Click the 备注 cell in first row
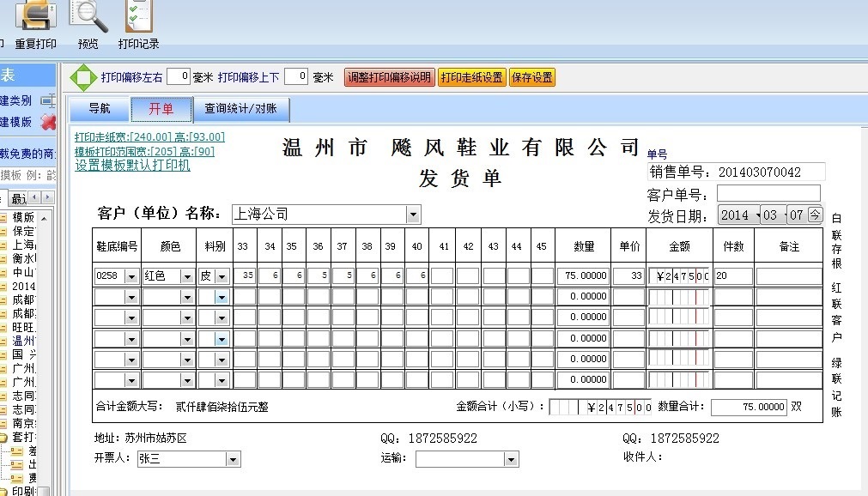This screenshot has height=496, width=868. click(788, 275)
